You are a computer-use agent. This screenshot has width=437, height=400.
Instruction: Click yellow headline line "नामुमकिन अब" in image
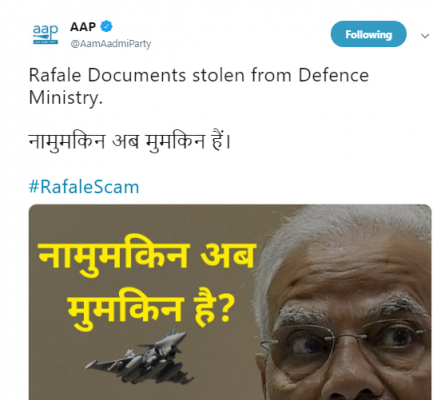[x=147, y=256]
